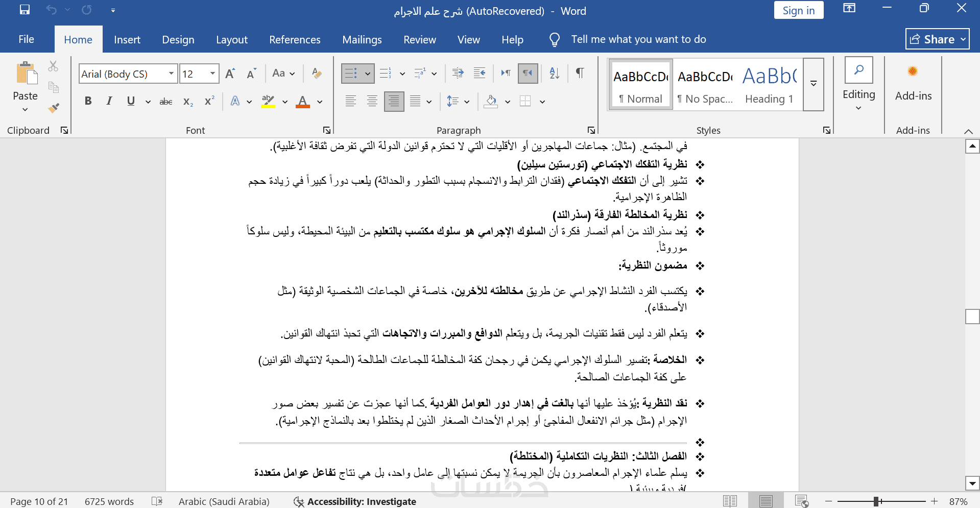The image size is (980, 508).
Task: Click the Share button
Action: pyautogui.click(x=938, y=39)
